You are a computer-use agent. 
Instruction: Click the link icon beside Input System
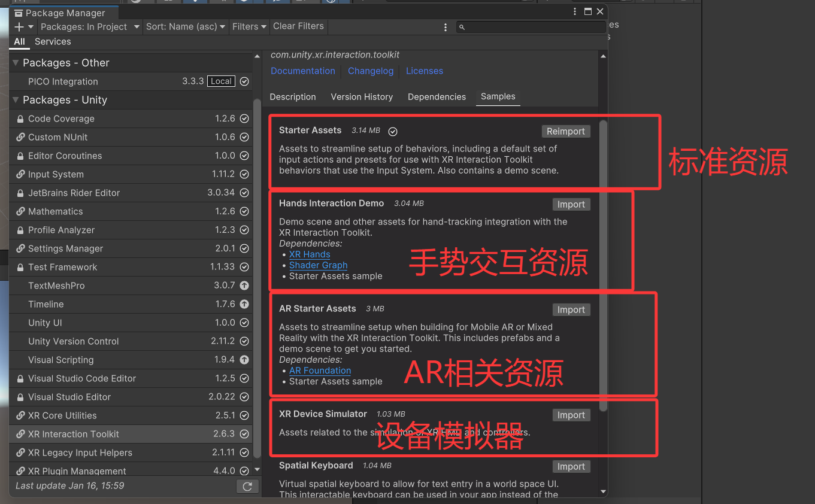[20, 174]
